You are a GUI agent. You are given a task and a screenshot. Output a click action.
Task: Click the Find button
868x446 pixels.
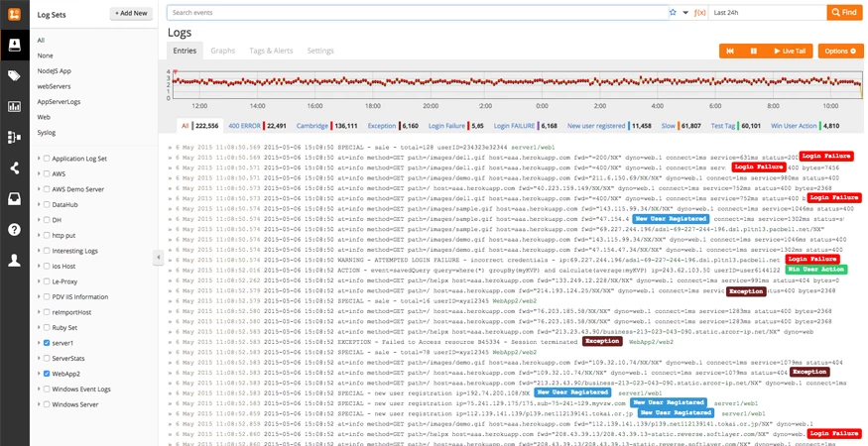tap(845, 12)
